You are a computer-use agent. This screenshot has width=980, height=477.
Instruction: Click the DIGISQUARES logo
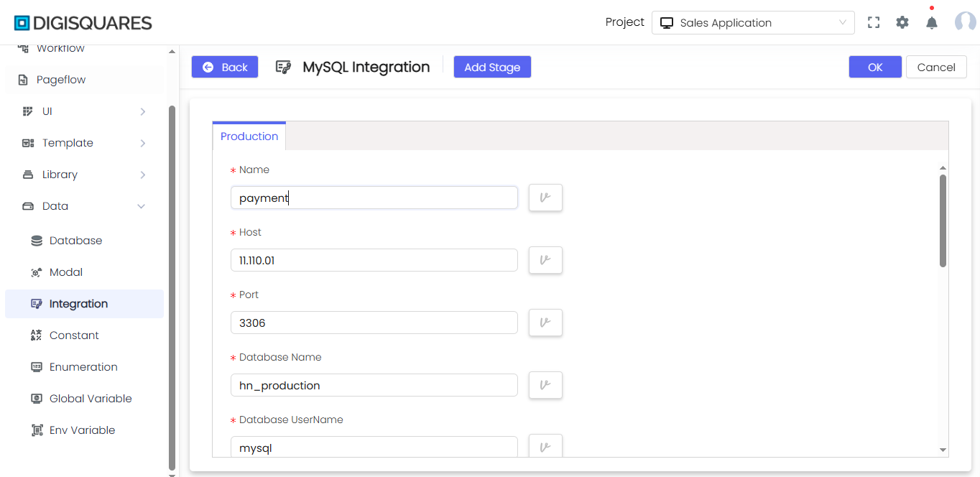[x=83, y=23]
